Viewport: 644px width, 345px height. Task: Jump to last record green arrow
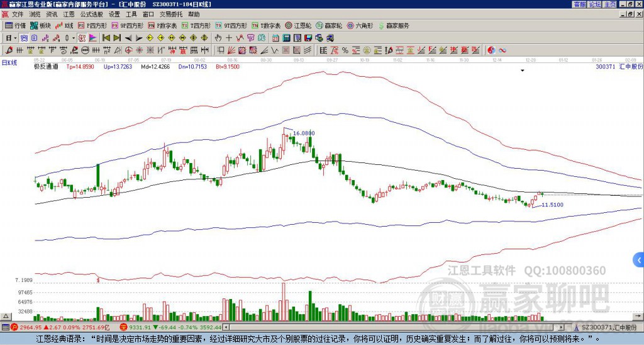coord(117,38)
